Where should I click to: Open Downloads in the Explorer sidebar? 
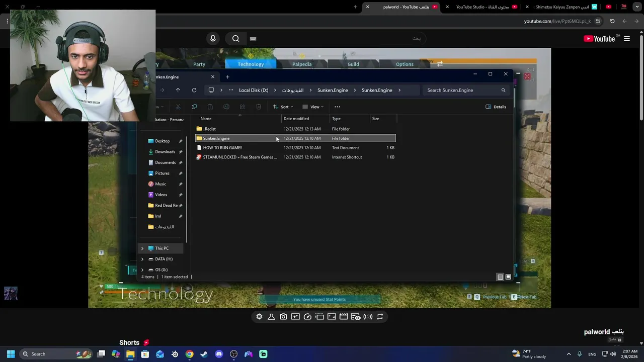tap(165, 152)
